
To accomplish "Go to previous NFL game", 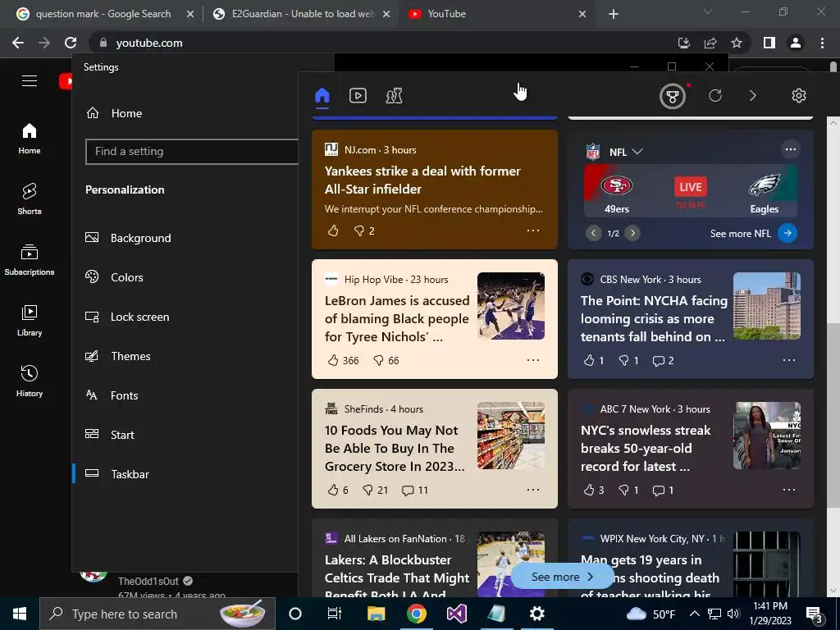I will click(593, 233).
